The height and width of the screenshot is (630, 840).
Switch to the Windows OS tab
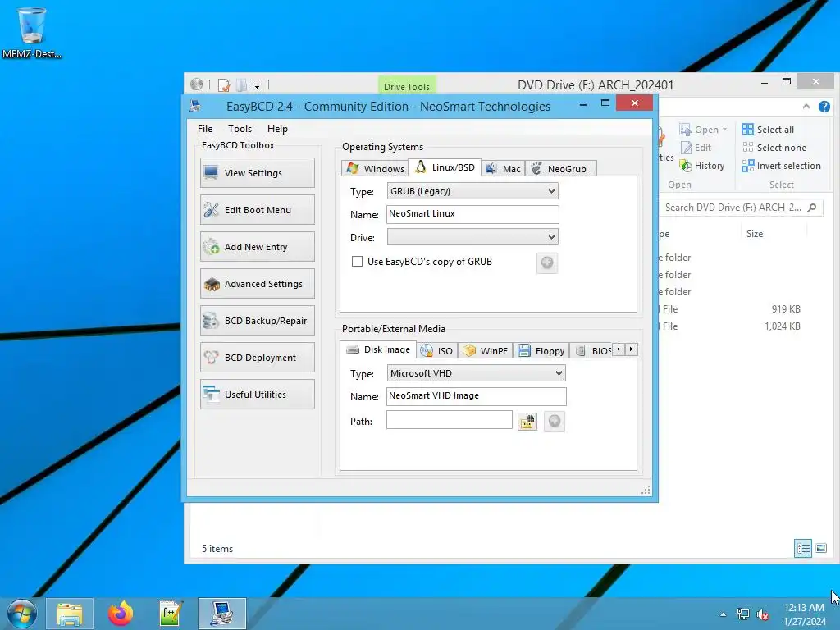click(x=374, y=169)
